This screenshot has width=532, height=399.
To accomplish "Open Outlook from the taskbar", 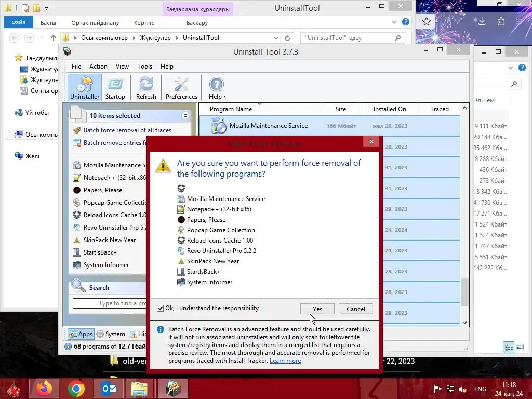I will pos(109,389).
